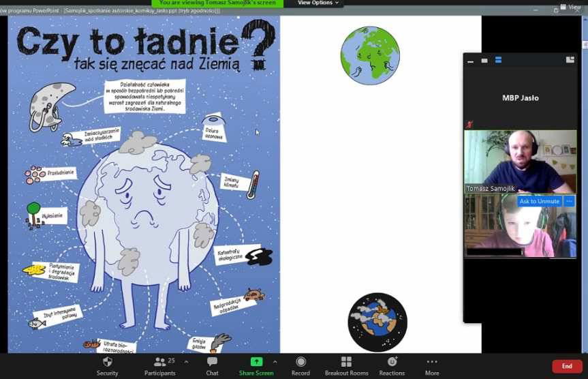Click the red End meeting button
The image size is (588, 379).
click(x=566, y=366)
